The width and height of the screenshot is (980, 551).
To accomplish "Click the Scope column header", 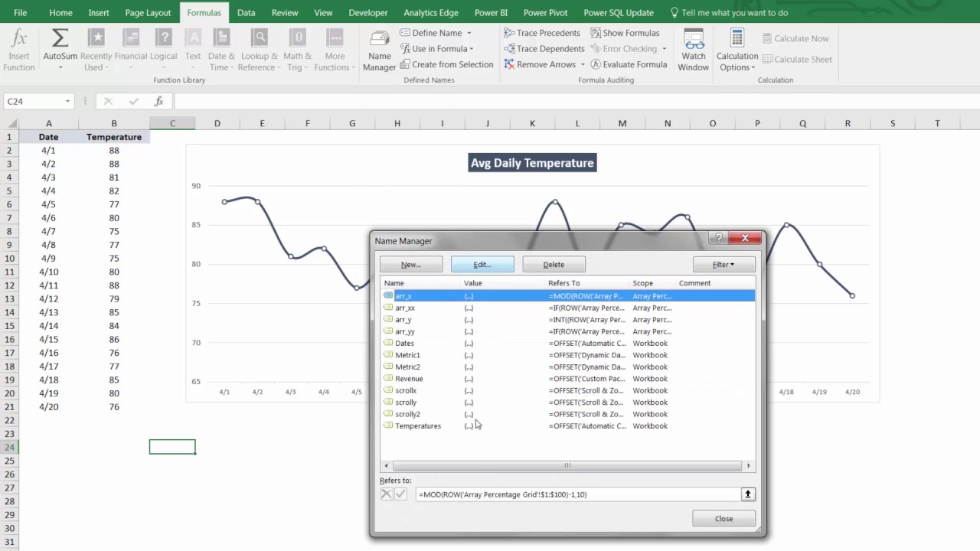I will click(x=652, y=283).
